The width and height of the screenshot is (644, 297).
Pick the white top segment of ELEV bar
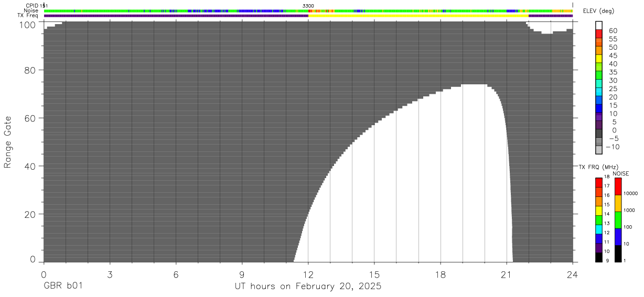[x=599, y=25]
